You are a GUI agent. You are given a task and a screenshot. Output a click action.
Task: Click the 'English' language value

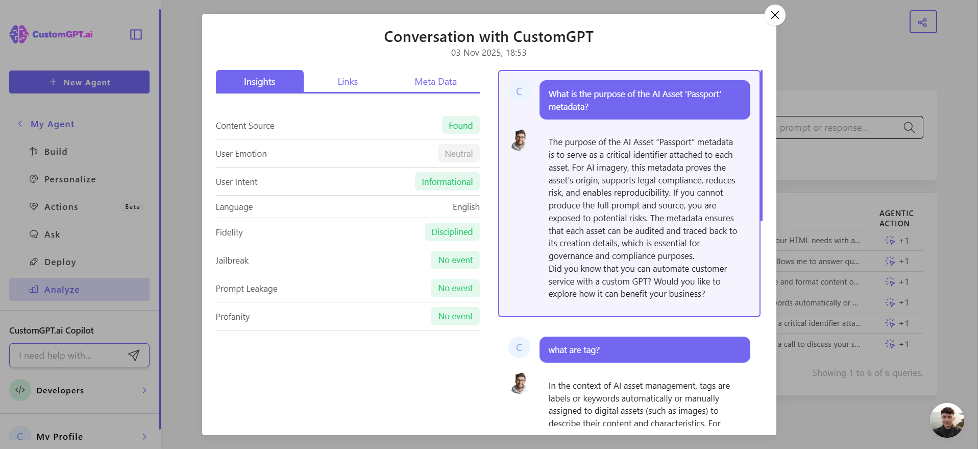[466, 207]
